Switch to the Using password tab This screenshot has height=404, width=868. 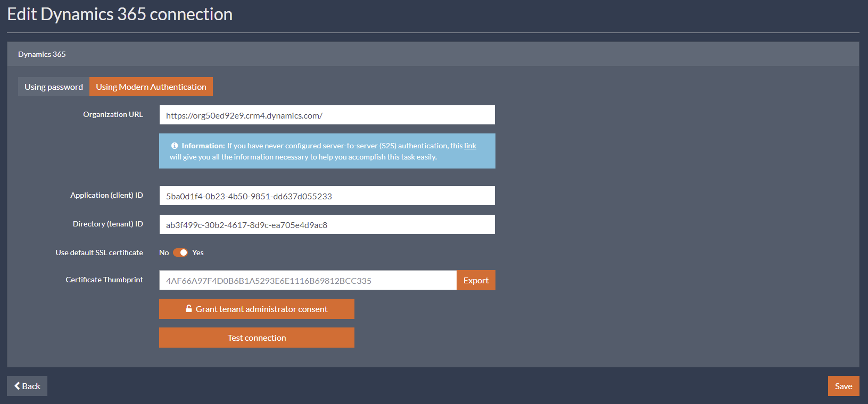click(x=54, y=87)
